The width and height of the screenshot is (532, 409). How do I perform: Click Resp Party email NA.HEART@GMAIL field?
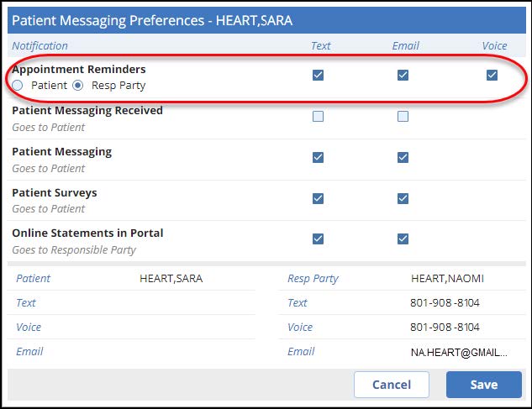[459, 352]
